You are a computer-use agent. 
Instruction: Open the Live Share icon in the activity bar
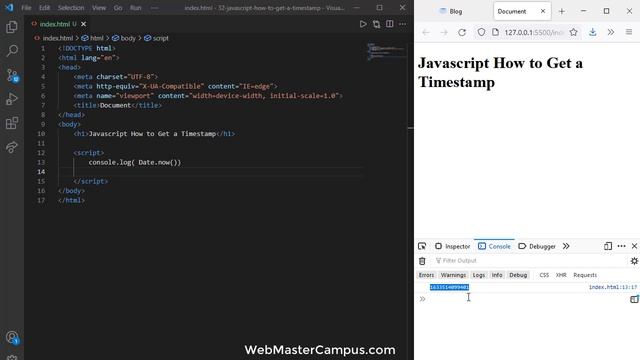pyautogui.click(x=12, y=147)
